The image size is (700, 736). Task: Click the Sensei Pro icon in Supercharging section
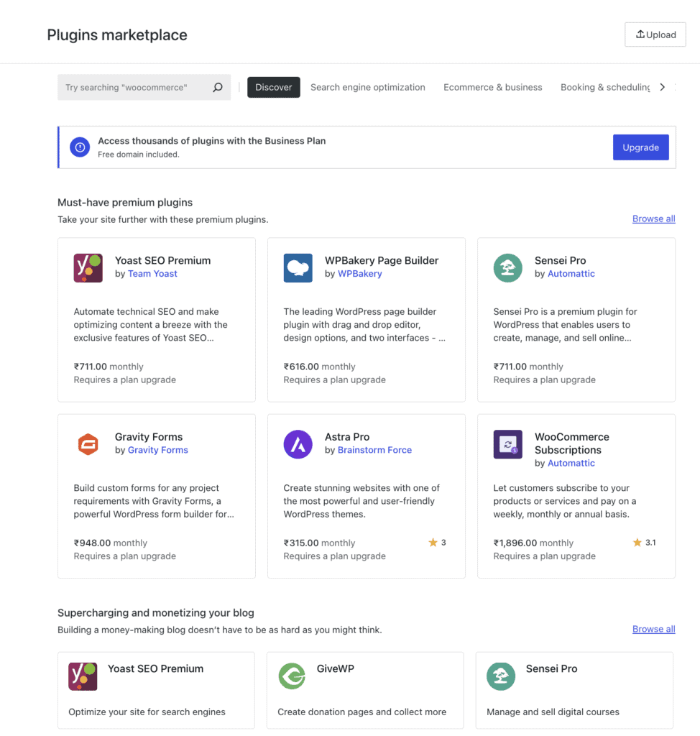[x=500, y=676]
